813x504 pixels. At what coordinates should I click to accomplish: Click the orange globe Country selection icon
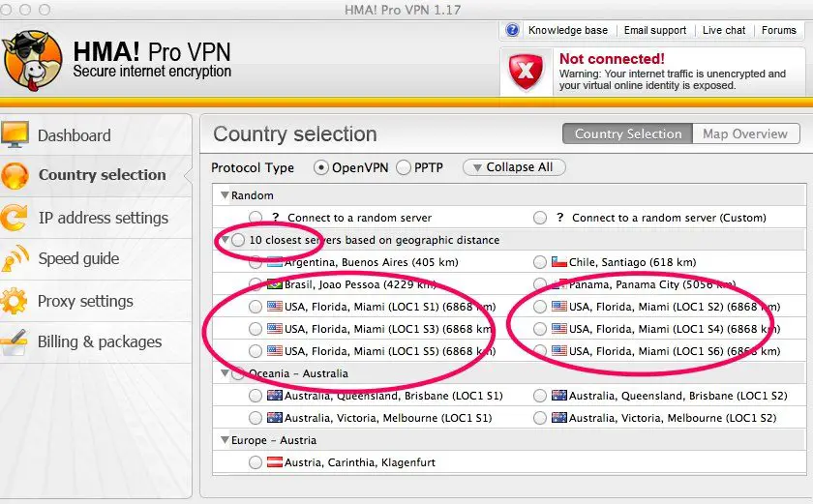15,176
